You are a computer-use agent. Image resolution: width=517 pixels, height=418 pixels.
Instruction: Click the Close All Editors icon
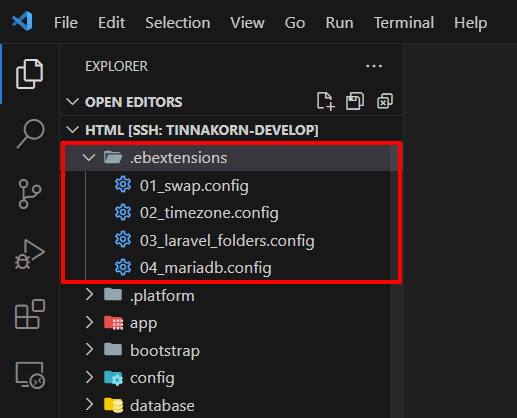coord(385,101)
